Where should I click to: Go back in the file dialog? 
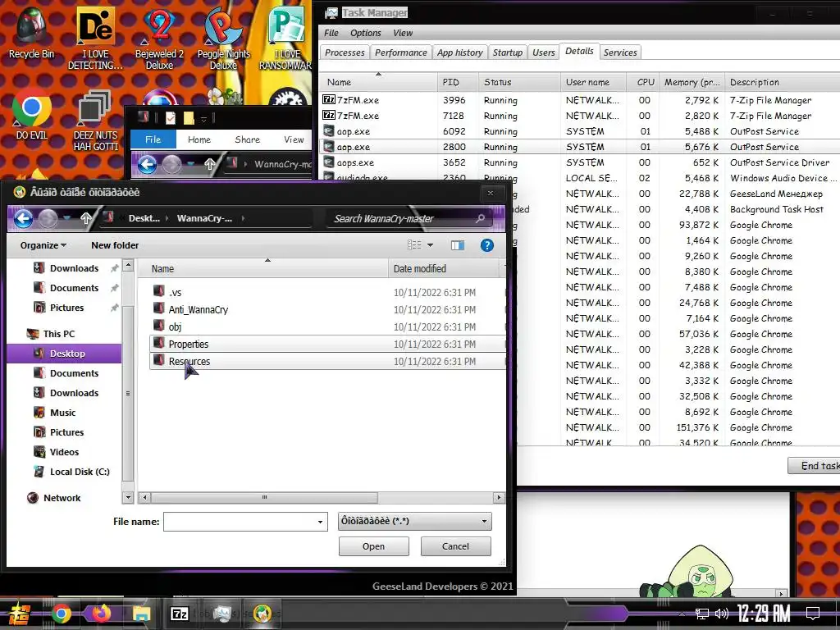24,218
